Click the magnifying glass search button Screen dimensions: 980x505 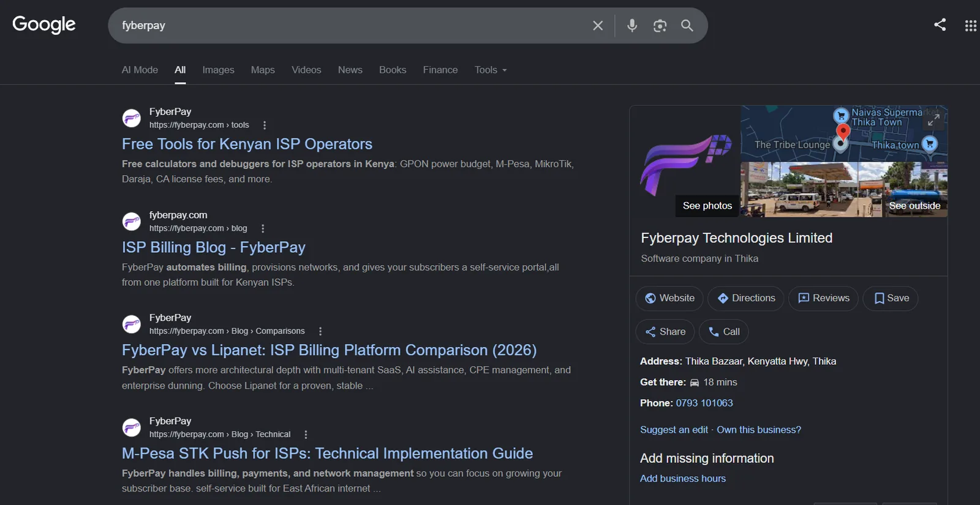point(687,26)
